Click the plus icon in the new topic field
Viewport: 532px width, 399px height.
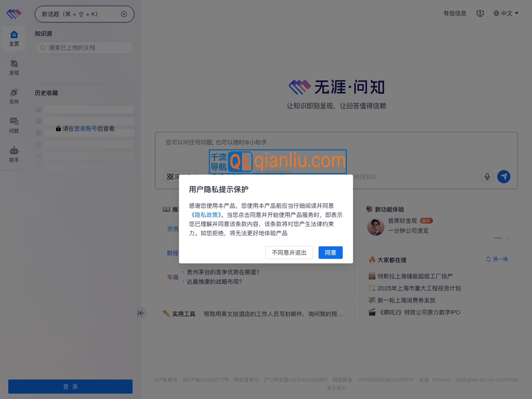click(124, 14)
